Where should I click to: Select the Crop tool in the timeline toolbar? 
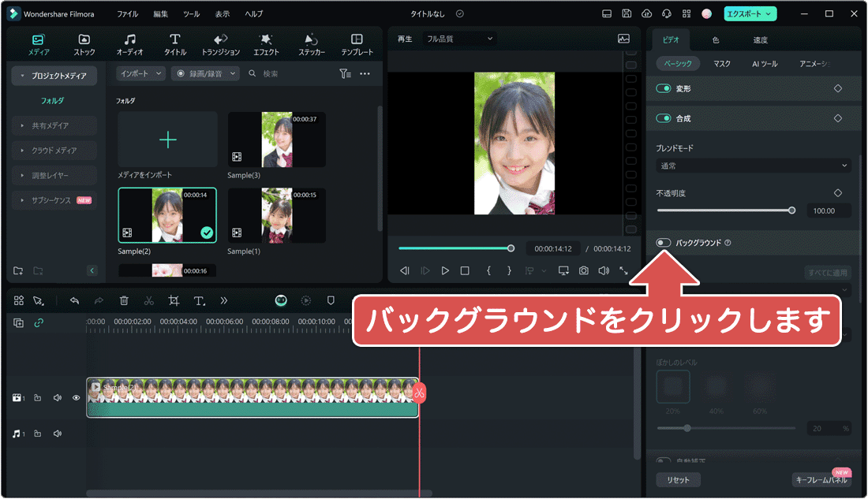tap(174, 300)
